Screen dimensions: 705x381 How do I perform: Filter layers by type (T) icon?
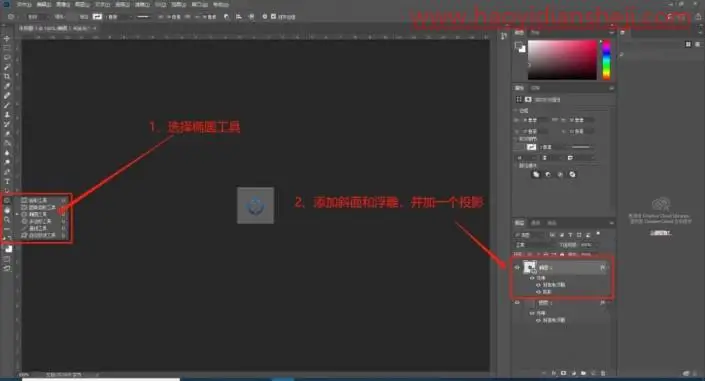pyautogui.click(x=570, y=235)
